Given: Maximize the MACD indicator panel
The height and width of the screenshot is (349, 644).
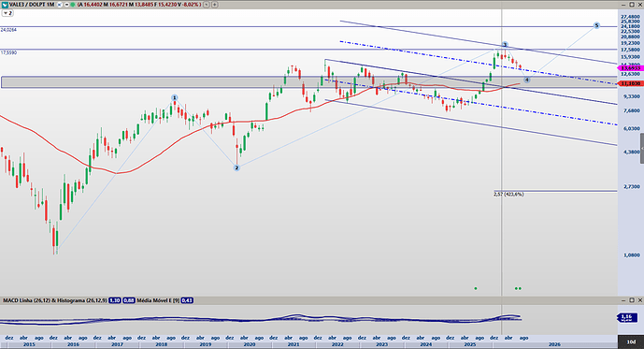Looking at the screenshot, I should (632, 300).
